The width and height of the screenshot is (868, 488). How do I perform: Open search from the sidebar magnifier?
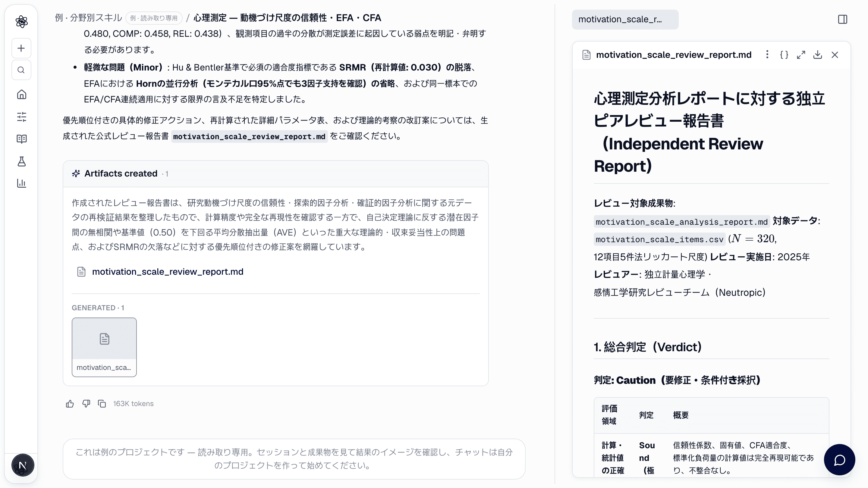(21, 70)
